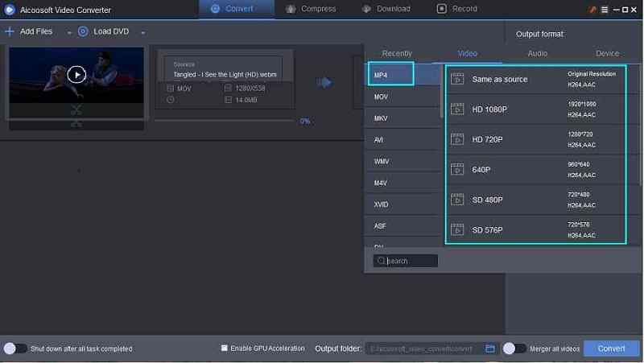Select MKV in format list

(402, 118)
